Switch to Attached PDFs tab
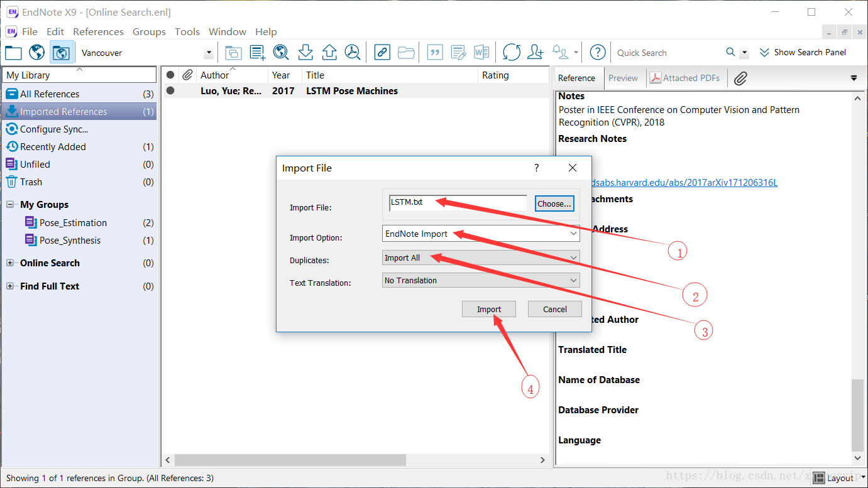868x488 pixels. pyautogui.click(x=685, y=78)
